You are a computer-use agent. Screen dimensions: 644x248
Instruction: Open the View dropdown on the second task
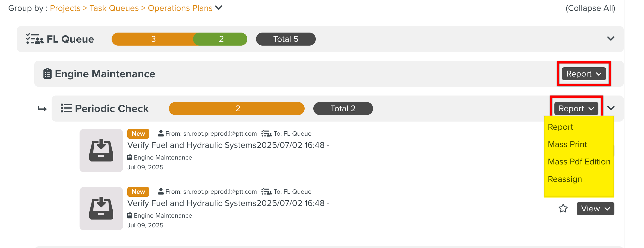click(x=595, y=209)
